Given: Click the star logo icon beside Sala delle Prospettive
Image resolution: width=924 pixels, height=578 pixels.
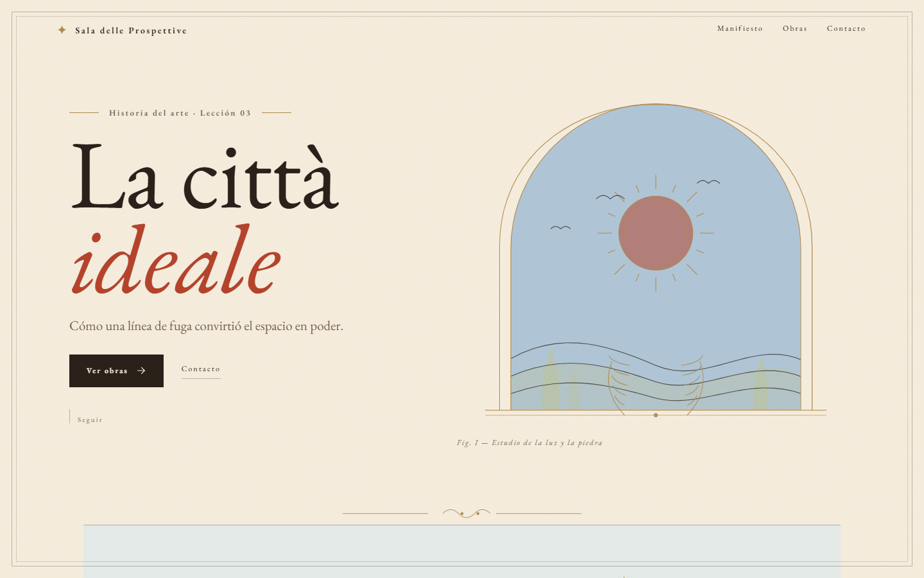Looking at the screenshot, I should (x=62, y=30).
